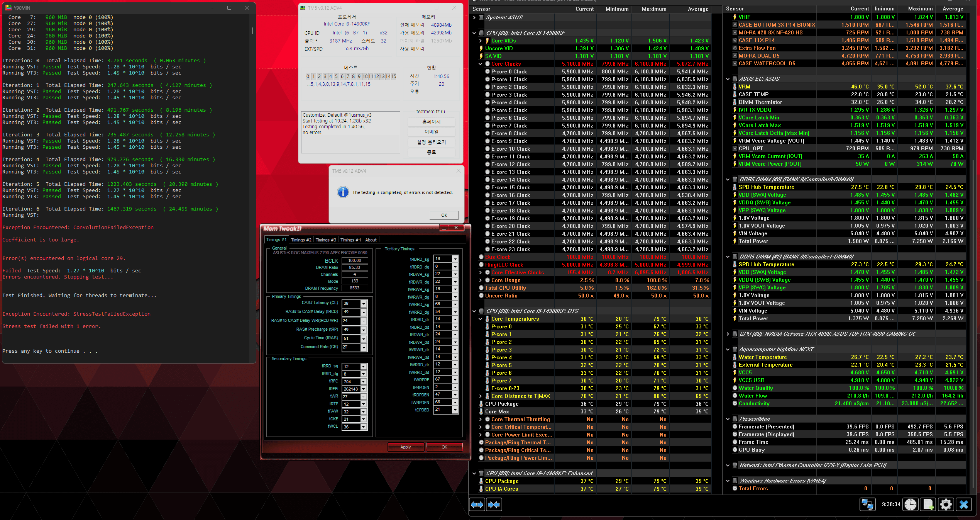The width and height of the screenshot is (980, 520).
Task: Click the blue info icon in the TM5 dialog
Action: (x=343, y=192)
